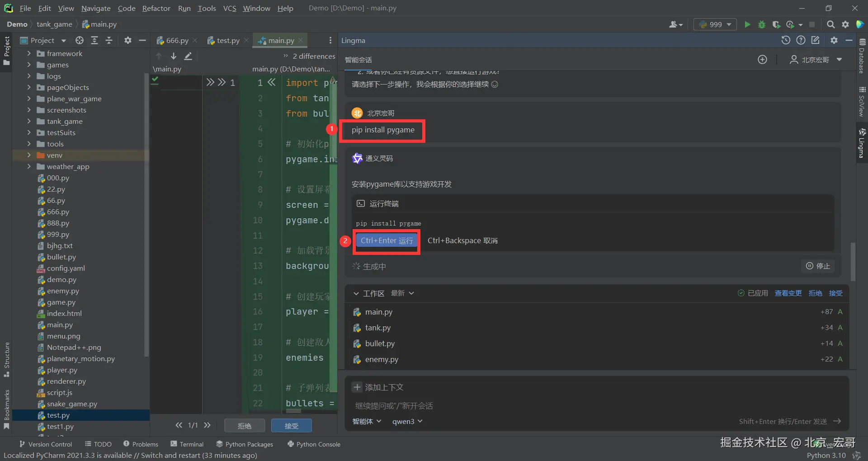Expand the framework folder
The image size is (868, 461).
pyautogui.click(x=29, y=53)
